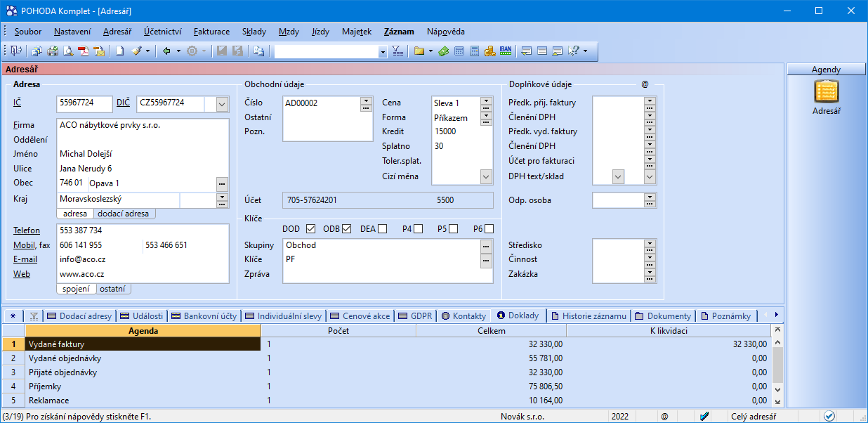The width and height of the screenshot is (868, 423).
Task: Switch to the ostatní contact tab
Action: [113, 289]
